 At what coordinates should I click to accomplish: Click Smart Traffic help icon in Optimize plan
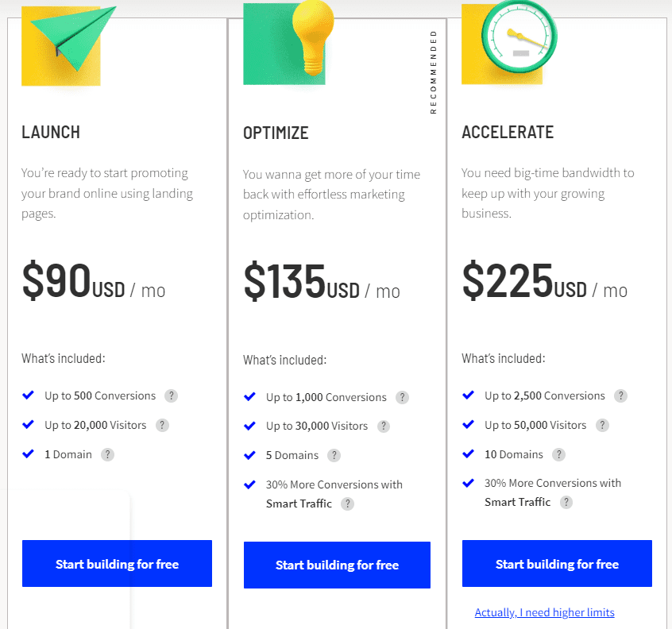click(x=348, y=504)
